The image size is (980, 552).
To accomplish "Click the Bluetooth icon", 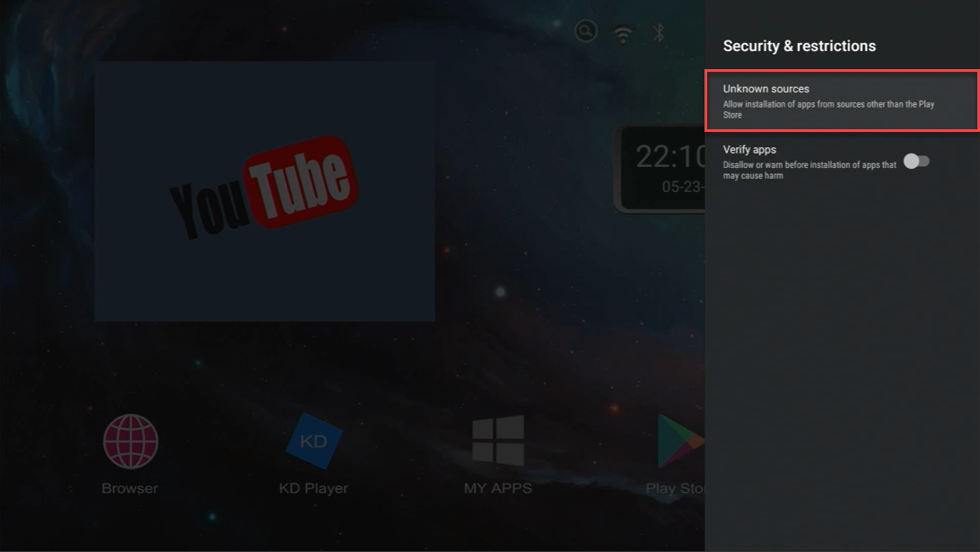I will (x=658, y=32).
